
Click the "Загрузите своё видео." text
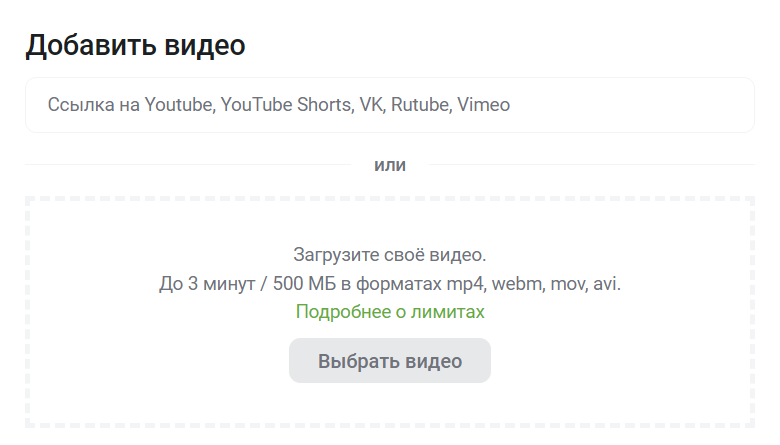(x=390, y=255)
